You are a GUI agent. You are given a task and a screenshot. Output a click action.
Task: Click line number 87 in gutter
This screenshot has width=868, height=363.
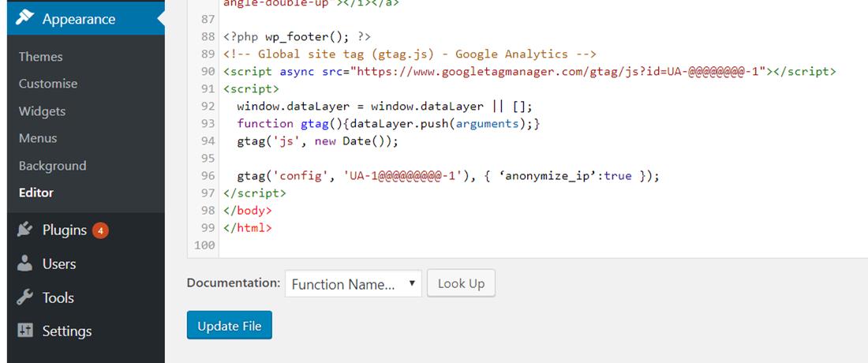208,20
